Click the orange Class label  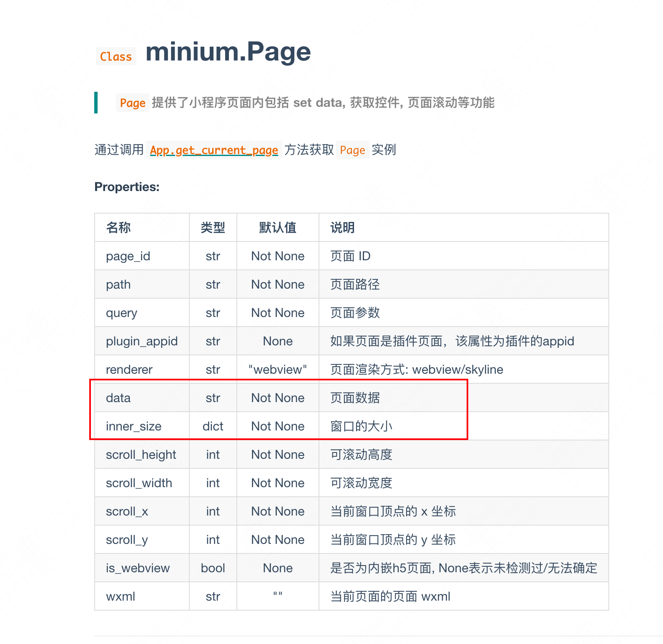click(116, 57)
